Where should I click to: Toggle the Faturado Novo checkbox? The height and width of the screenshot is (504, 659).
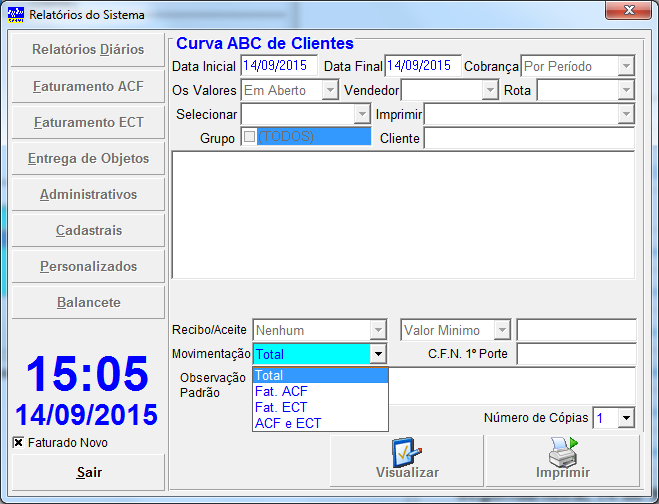pyautogui.click(x=18, y=442)
